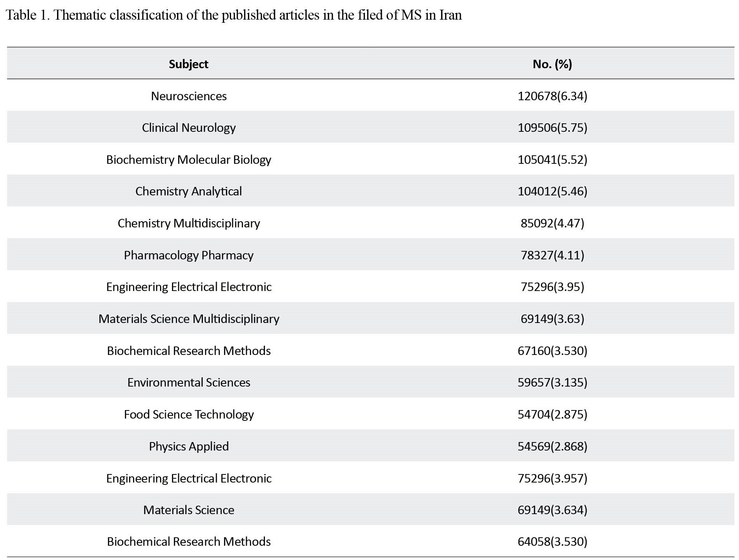Select the Neurosciences row label
The image size is (739, 560).
(189, 96)
